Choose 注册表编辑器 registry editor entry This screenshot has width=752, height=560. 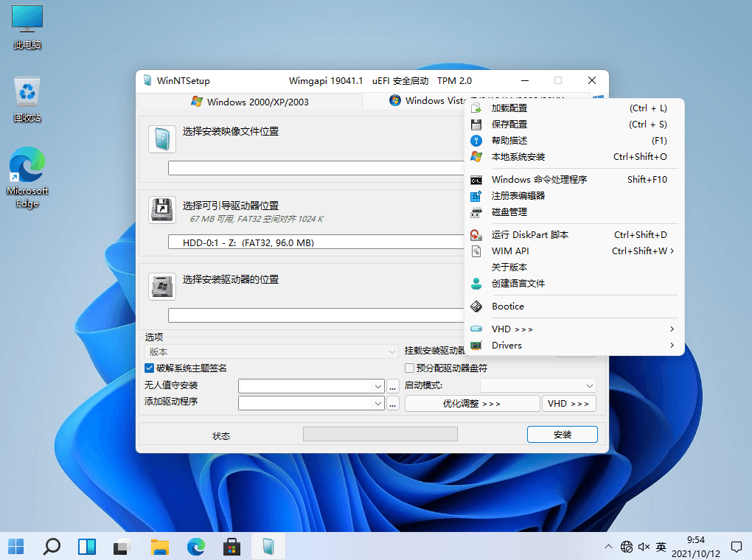coord(574,196)
